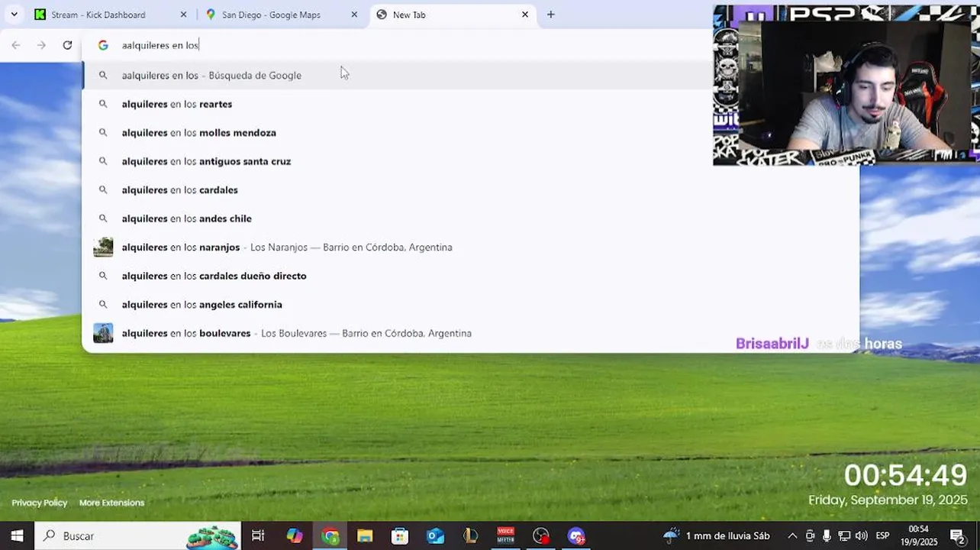The width and height of the screenshot is (980, 550).
Task: Choose 'alquileres en los naranjos' suggestion
Action: click(470, 247)
